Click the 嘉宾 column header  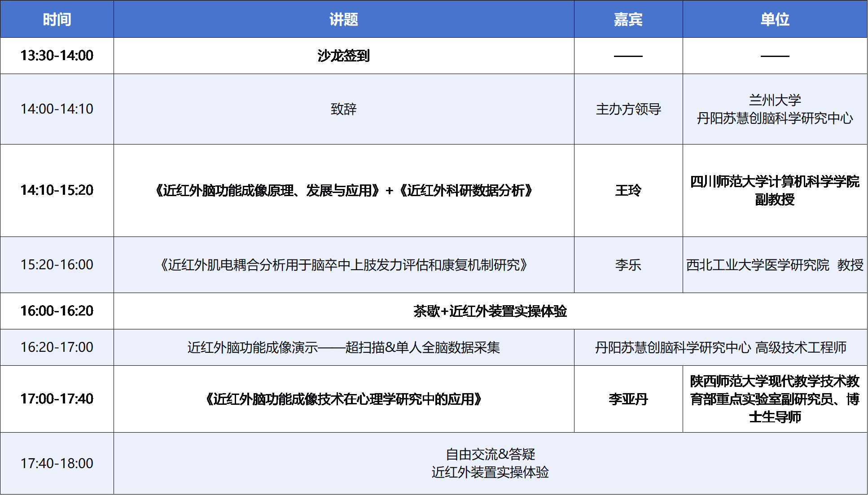[x=628, y=19]
